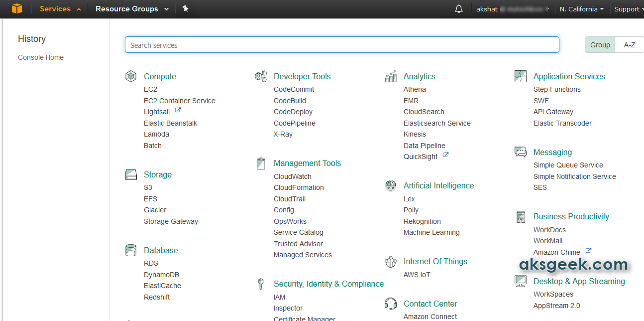The image size is (644, 321).
Task: Open the Support menu
Action: click(x=628, y=9)
